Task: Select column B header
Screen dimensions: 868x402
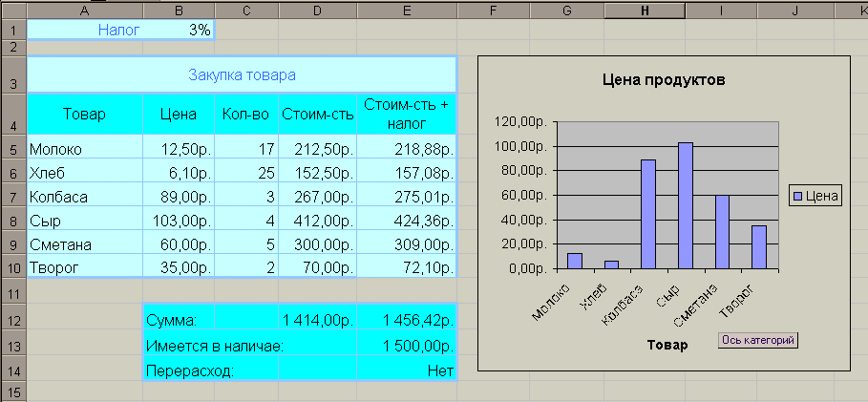Action: pos(179,10)
